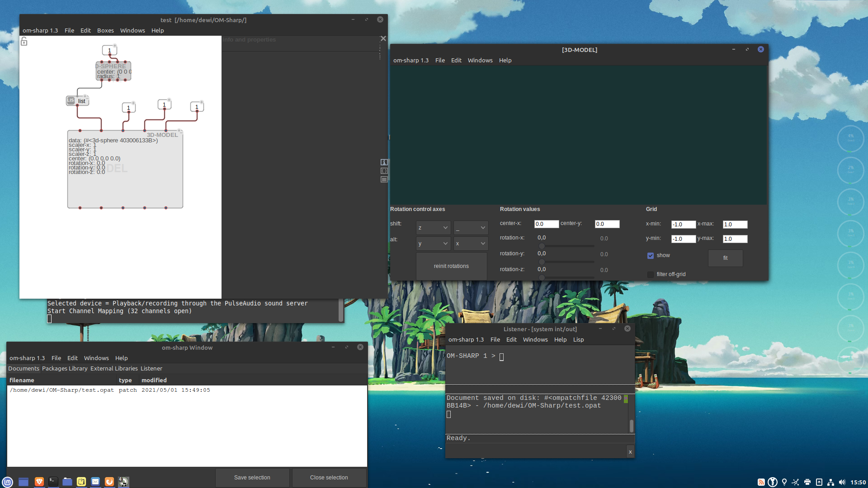Open sticky notes app from taskbar
This screenshot has width=868, height=488.
coord(81,482)
